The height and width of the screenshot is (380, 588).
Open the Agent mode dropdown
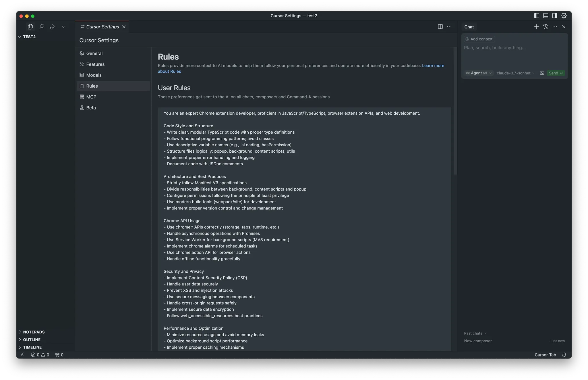479,73
